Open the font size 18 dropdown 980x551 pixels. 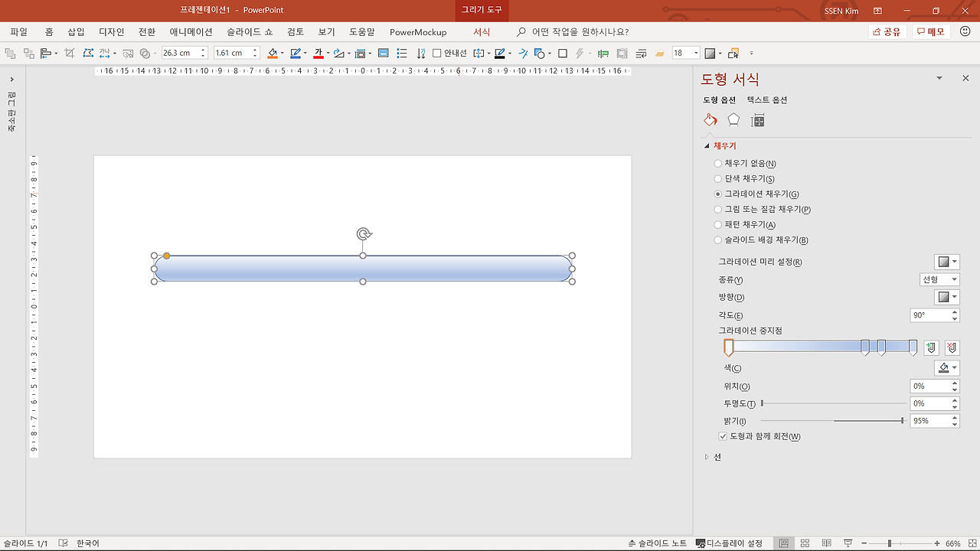tap(696, 54)
